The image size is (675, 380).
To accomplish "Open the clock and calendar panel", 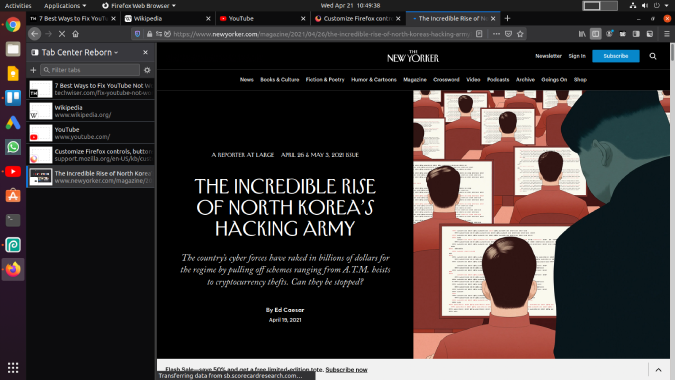I will (x=350, y=6).
